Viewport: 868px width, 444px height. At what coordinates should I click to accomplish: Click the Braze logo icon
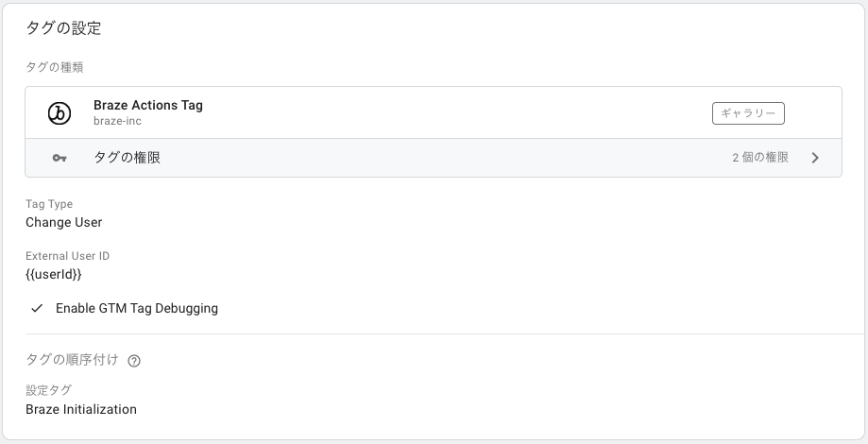pos(60,113)
